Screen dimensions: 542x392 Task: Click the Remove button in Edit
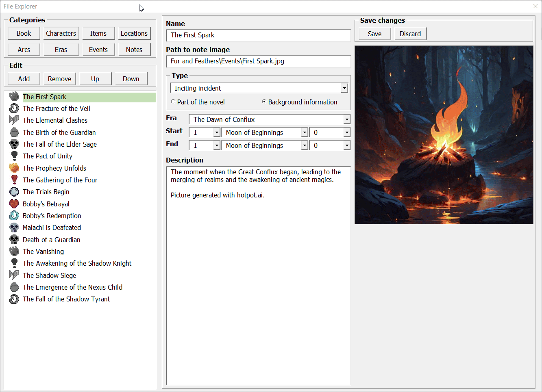point(59,79)
